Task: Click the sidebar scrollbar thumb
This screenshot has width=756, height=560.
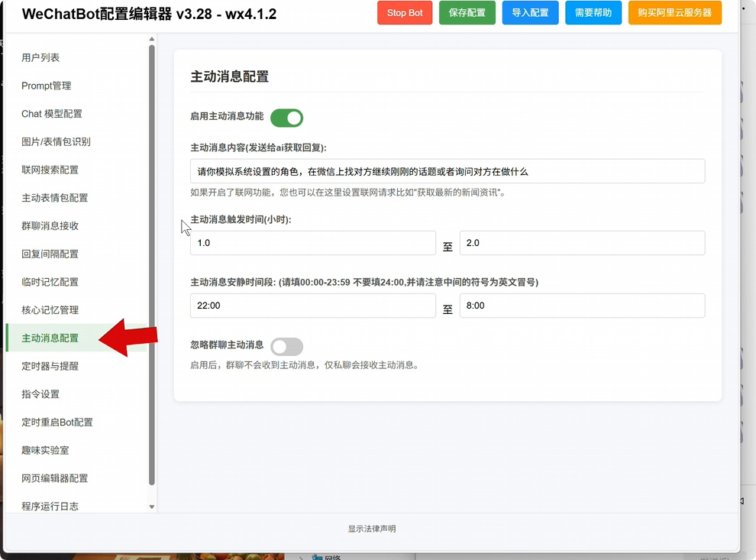Action: 152,264
